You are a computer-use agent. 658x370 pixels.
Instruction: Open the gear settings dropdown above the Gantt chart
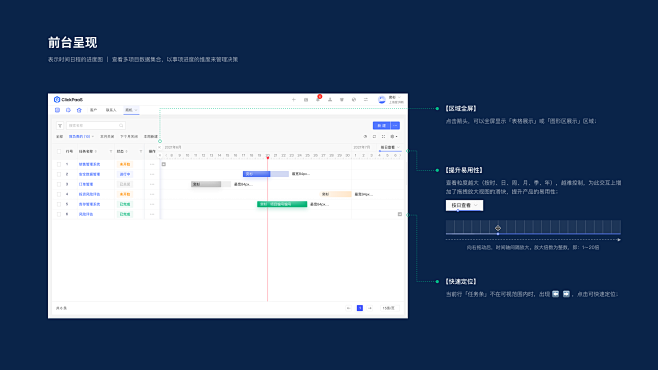click(x=394, y=136)
